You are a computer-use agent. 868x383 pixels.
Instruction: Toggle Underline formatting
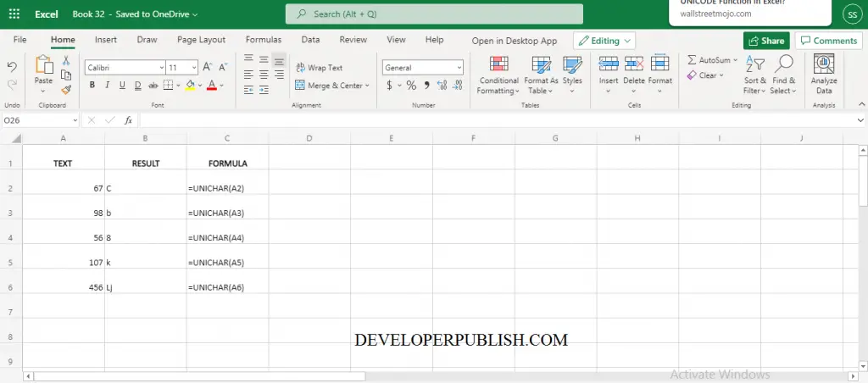pyautogui.click(x=122, y=86)
